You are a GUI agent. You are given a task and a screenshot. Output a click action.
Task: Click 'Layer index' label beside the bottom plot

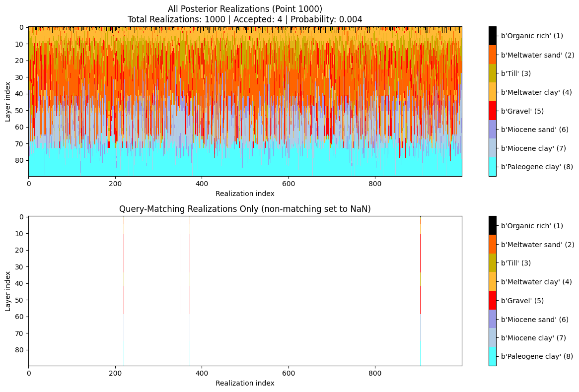pos(8,291)
